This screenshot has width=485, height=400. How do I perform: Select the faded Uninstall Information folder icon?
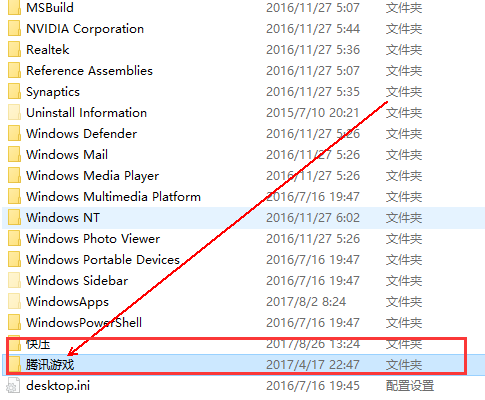click(x=14, y=113)
